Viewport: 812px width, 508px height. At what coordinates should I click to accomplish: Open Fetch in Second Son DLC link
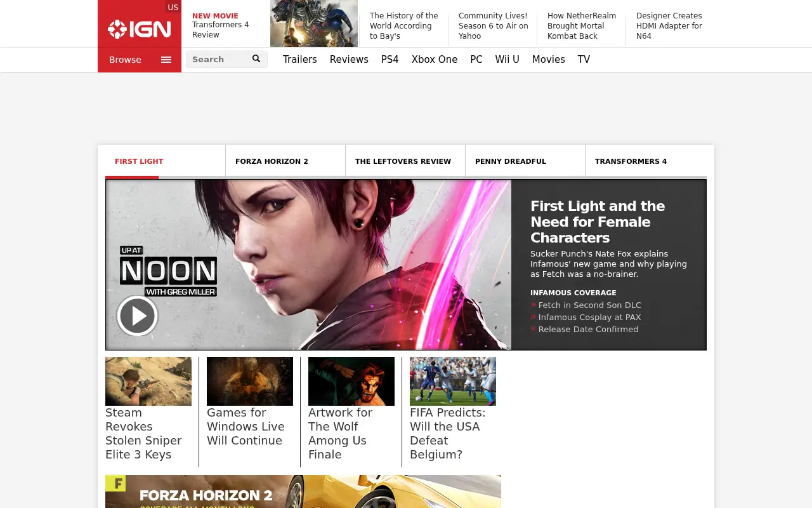click(590, 305)
